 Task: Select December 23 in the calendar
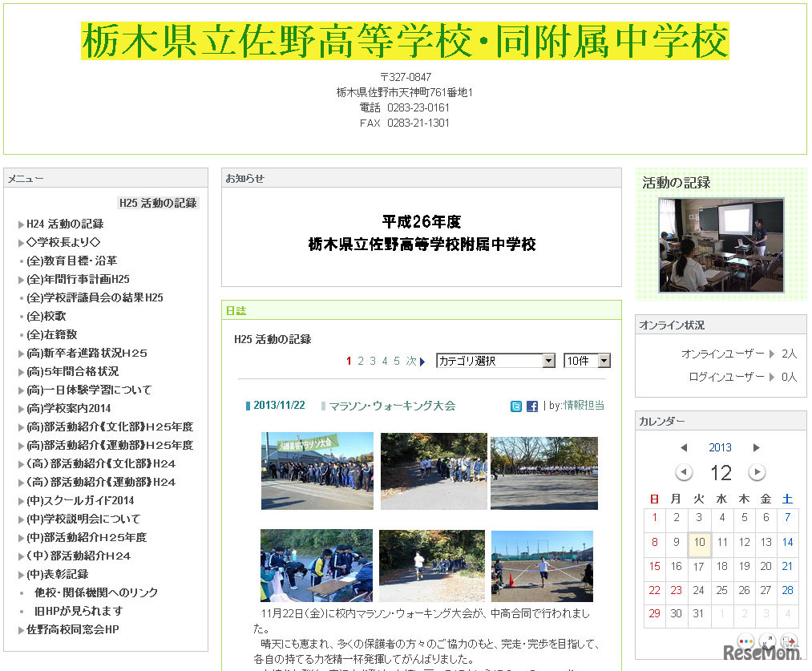pyautogui.click(x=677, y=590)
